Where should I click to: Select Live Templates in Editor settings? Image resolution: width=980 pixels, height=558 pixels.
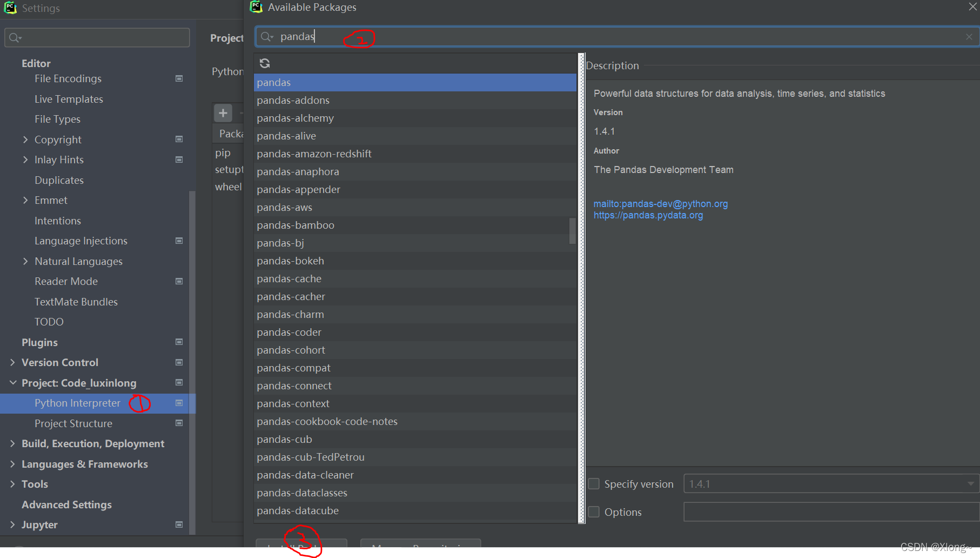[69, 99]
